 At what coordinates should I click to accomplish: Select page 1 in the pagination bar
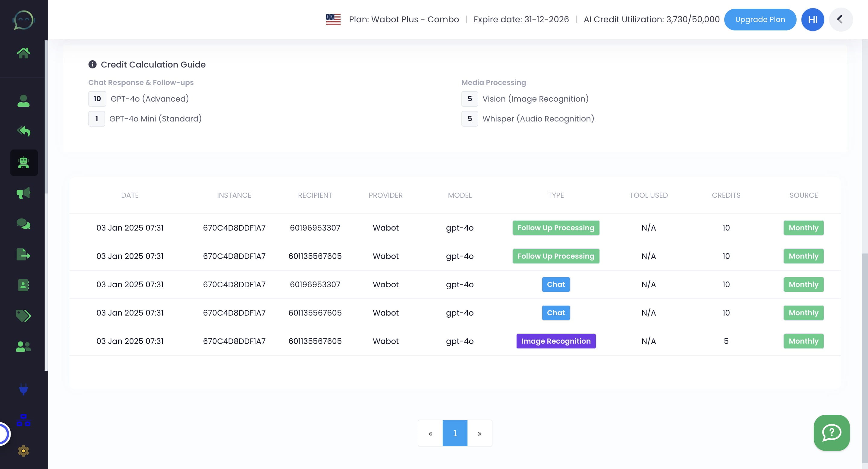(455, 433)
